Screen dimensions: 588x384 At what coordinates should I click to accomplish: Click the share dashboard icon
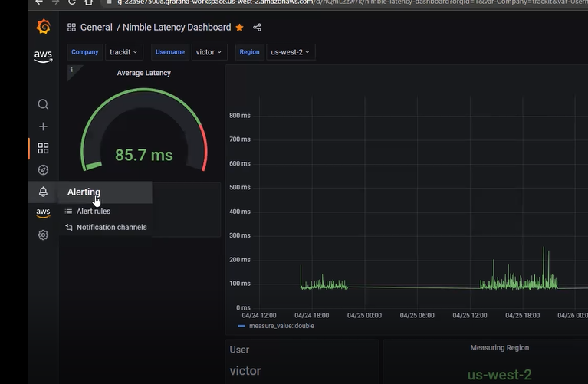[257, 28]
